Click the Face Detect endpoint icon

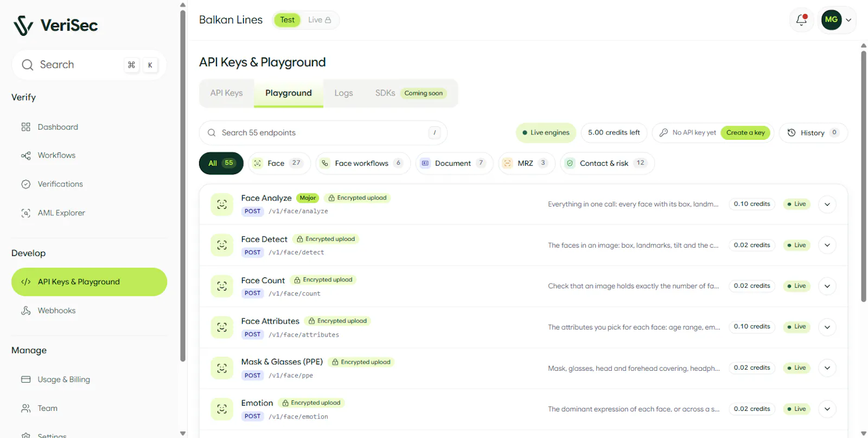click(x=222, y=245)
